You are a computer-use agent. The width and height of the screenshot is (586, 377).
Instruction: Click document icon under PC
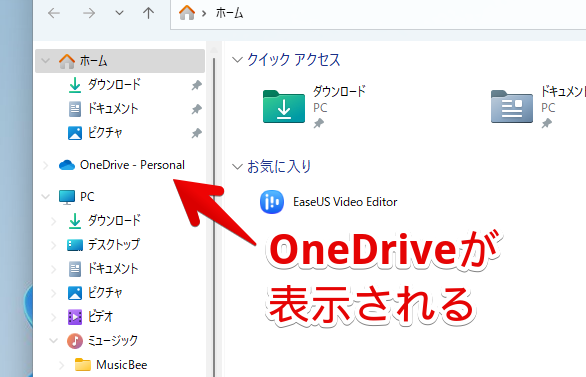75,269
